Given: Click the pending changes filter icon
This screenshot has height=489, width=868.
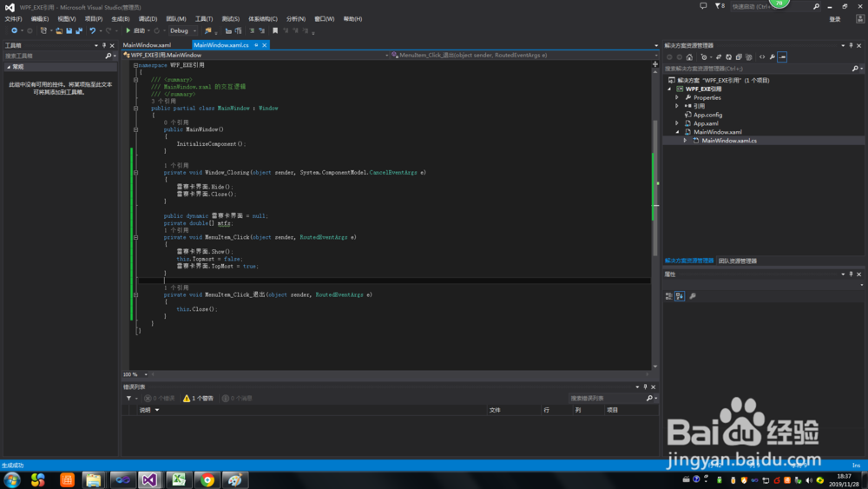Looking at the screenshot, I should [704, 57].
